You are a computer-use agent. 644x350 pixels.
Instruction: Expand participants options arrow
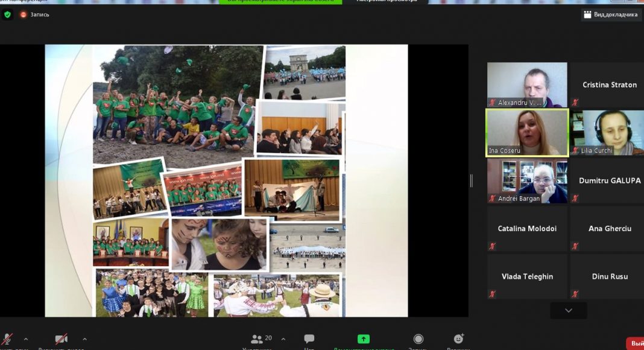pyautogui.click(x=283, y=339)
